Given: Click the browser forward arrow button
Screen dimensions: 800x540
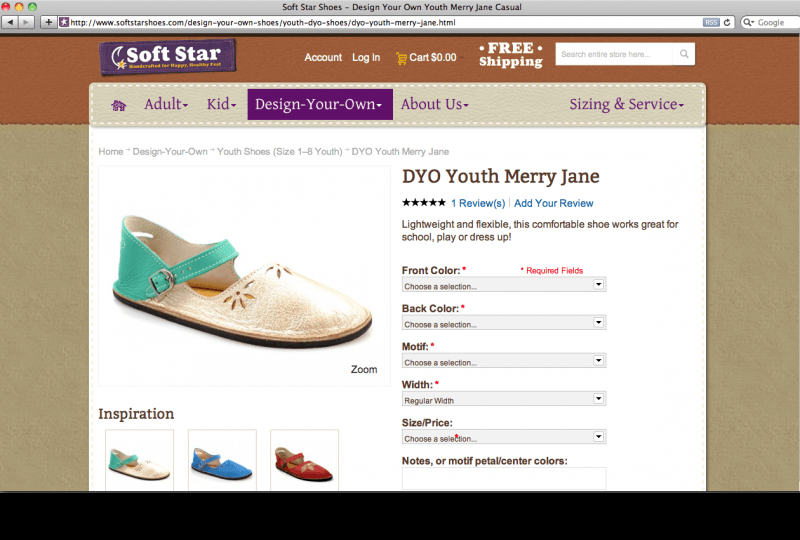Looking at the screenshot, I should pos(27,22).
